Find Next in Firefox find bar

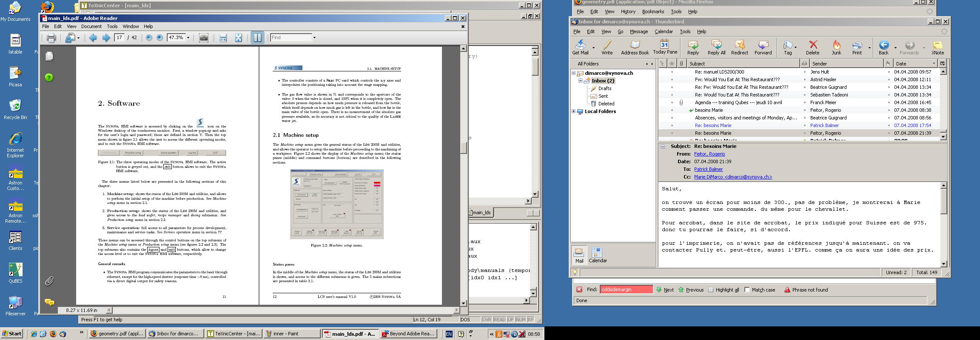click(665, 290)
